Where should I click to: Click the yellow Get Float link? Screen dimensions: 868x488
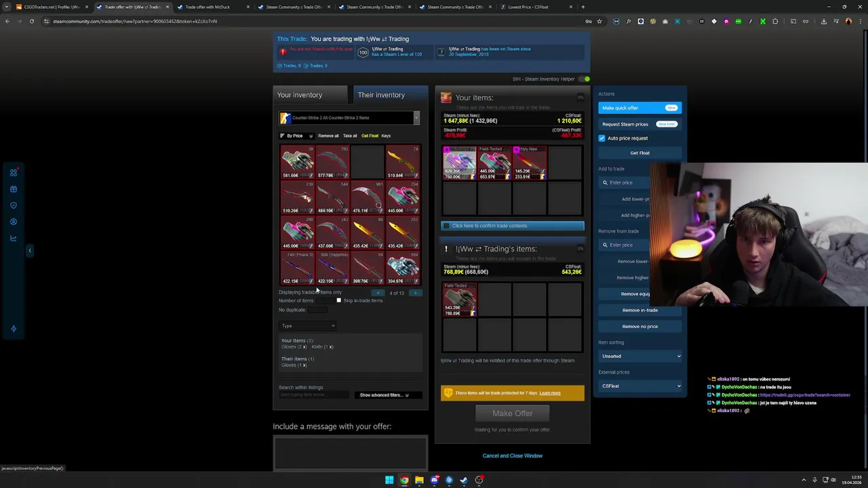coord(370,136)
